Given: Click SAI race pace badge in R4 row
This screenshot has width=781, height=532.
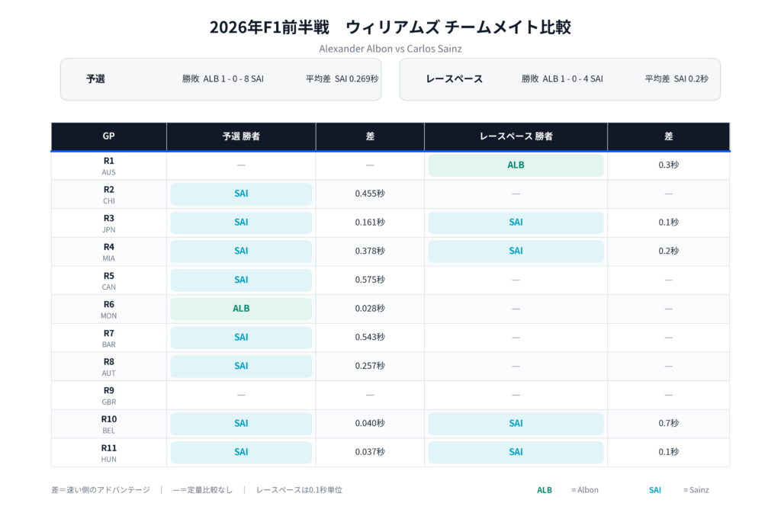Looking at the screenshot, I should coord(516,252).
